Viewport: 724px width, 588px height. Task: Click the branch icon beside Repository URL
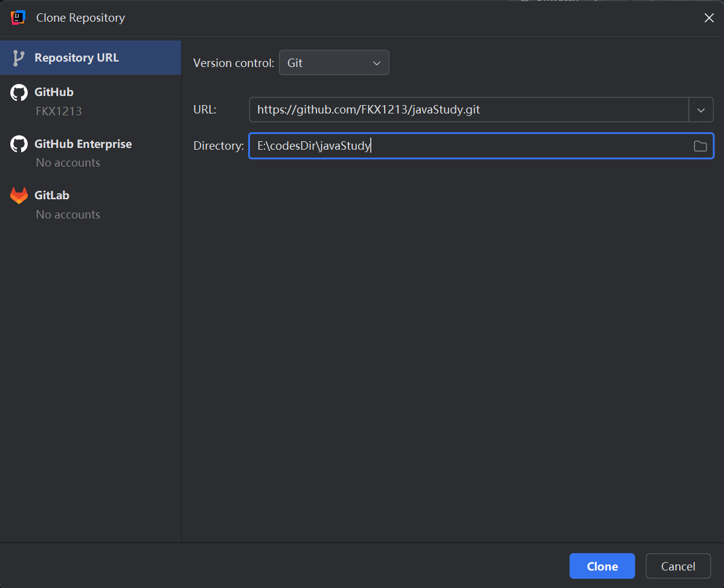pos(19,58)
